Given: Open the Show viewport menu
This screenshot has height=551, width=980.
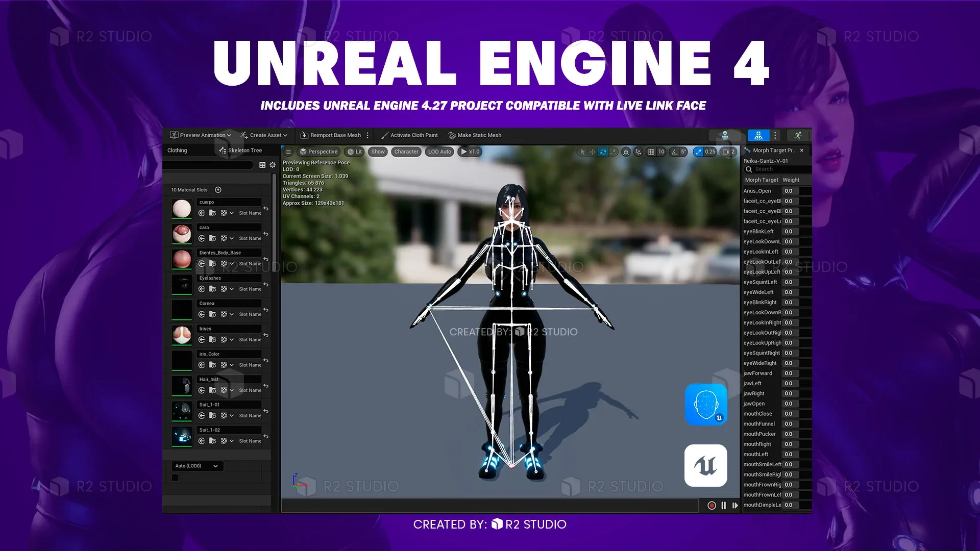Looking at the screenshot, I should point(378,152).
